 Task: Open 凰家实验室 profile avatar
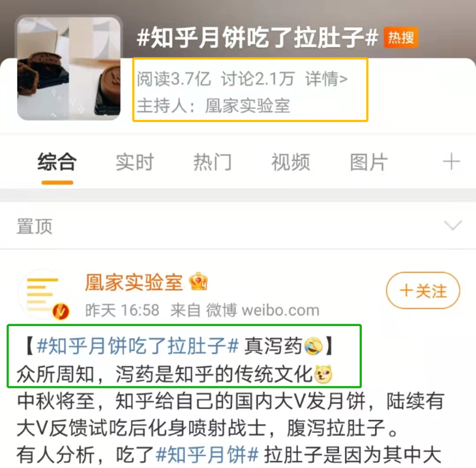click(x=43, y=294)
